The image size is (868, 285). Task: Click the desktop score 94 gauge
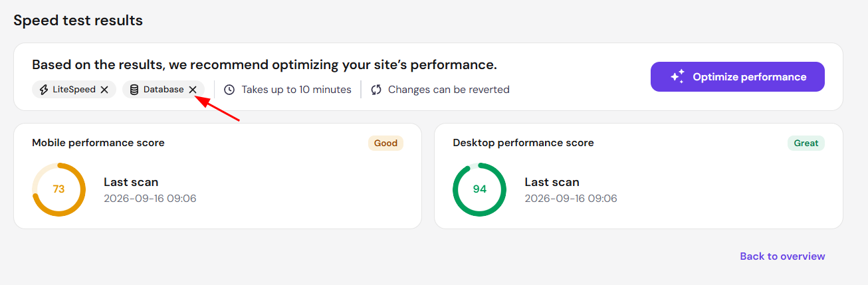pos(479,189)
